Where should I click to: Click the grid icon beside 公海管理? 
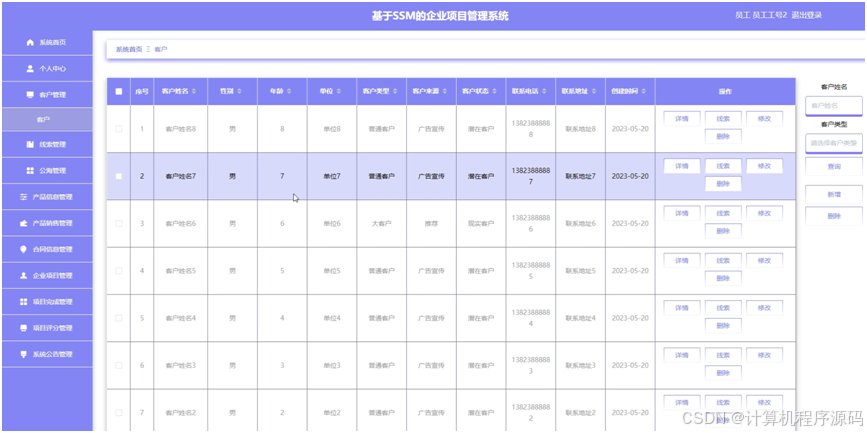point(30,171)
